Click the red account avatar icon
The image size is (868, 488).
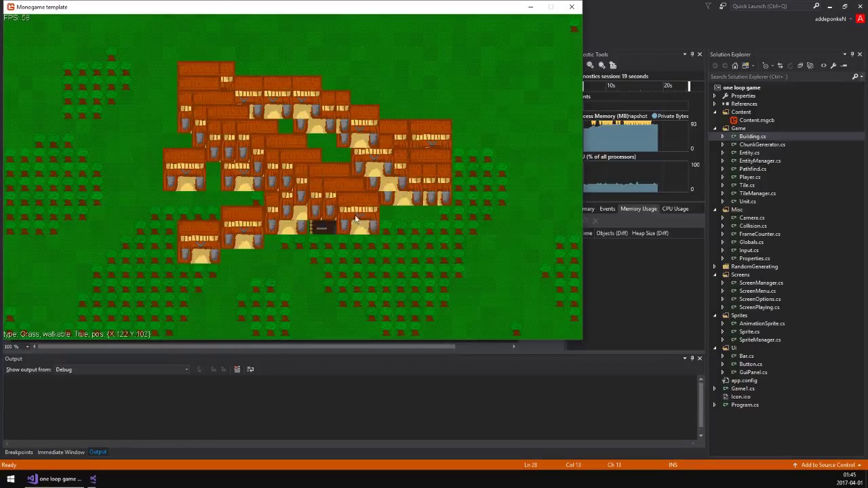[861, 19]
